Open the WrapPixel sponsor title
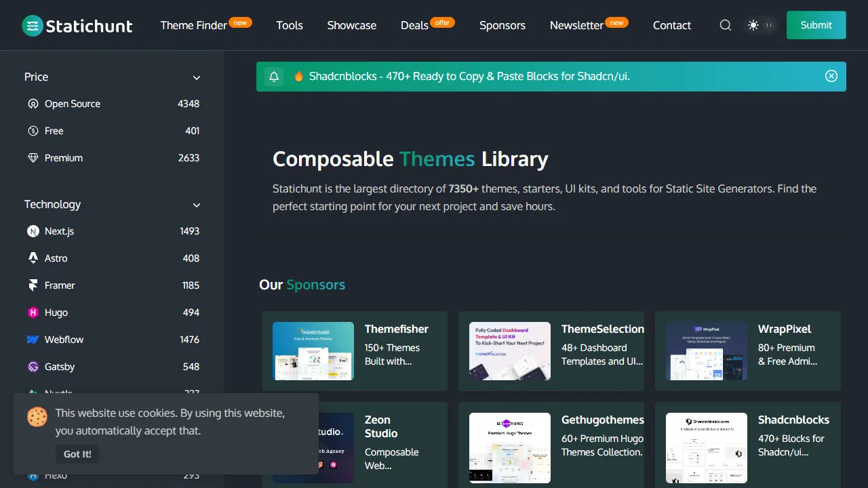Screen dimensions: 868x488 click(x=785, y=329)
